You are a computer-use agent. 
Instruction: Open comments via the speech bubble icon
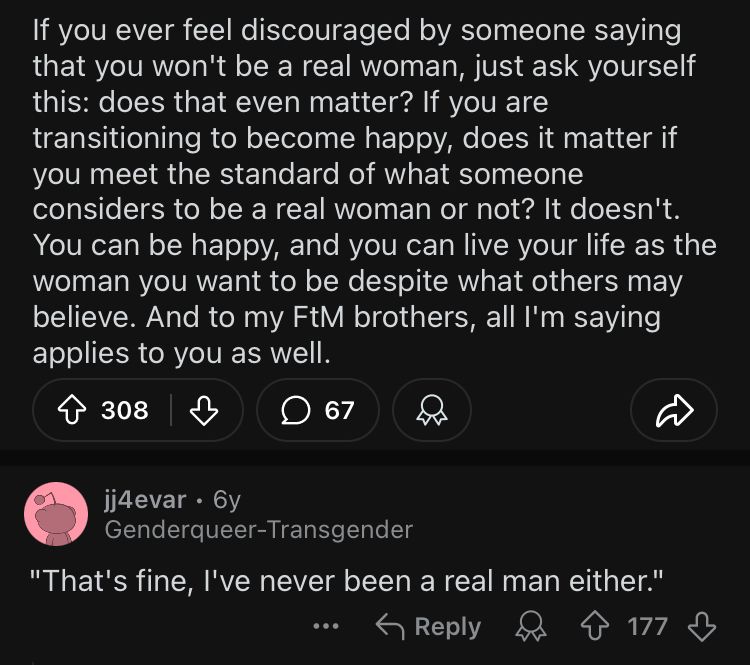(x=296, y=410)
